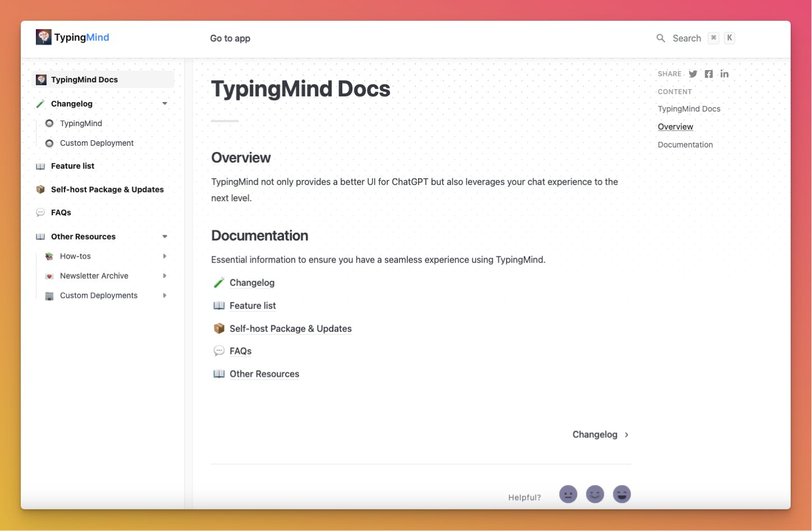Click the K shortcut key badge
Image resolution: width=812 pixels, height=531 pixels.
tap(730, 38)
